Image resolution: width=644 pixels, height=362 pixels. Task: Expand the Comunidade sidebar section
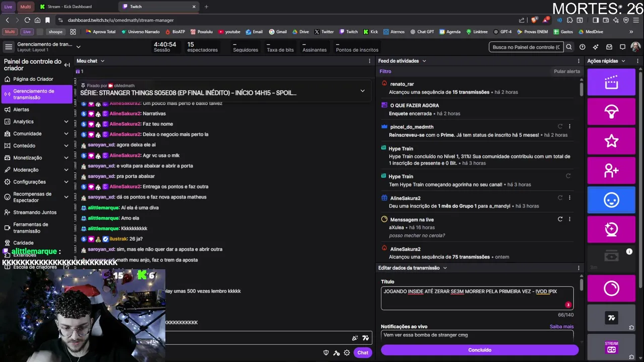coord(66,134)
